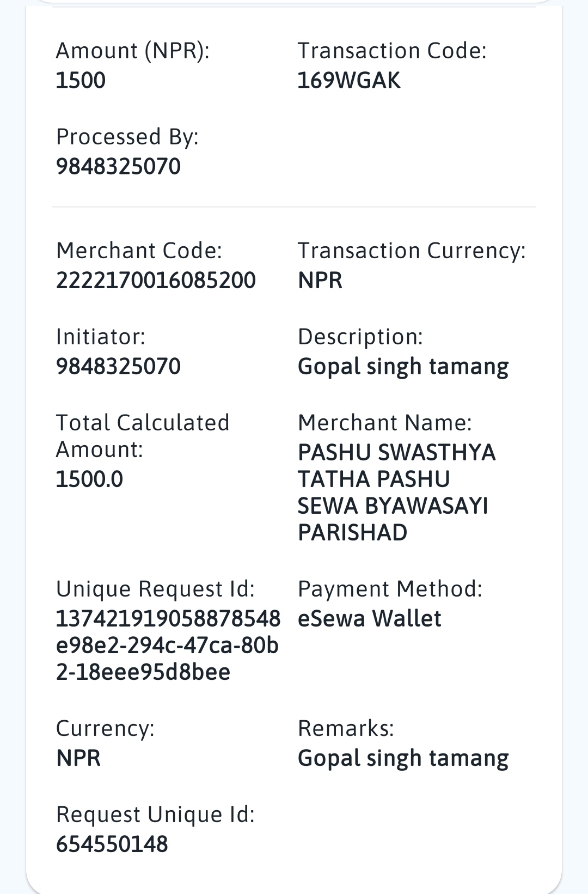
Task: Tap the Amount value 1500
Action: pyautogui.click(x=81, y=81)
